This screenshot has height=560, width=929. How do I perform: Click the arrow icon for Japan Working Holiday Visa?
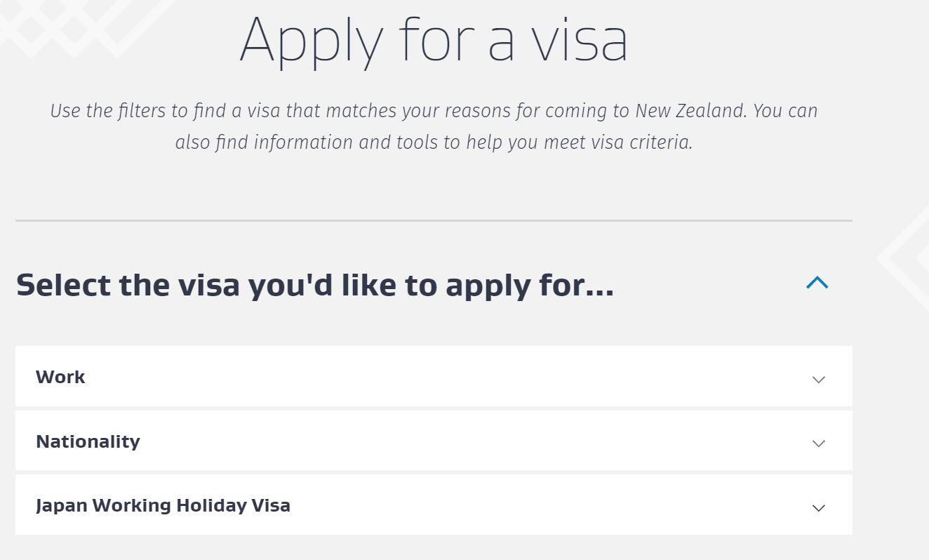tap(818, 508)
